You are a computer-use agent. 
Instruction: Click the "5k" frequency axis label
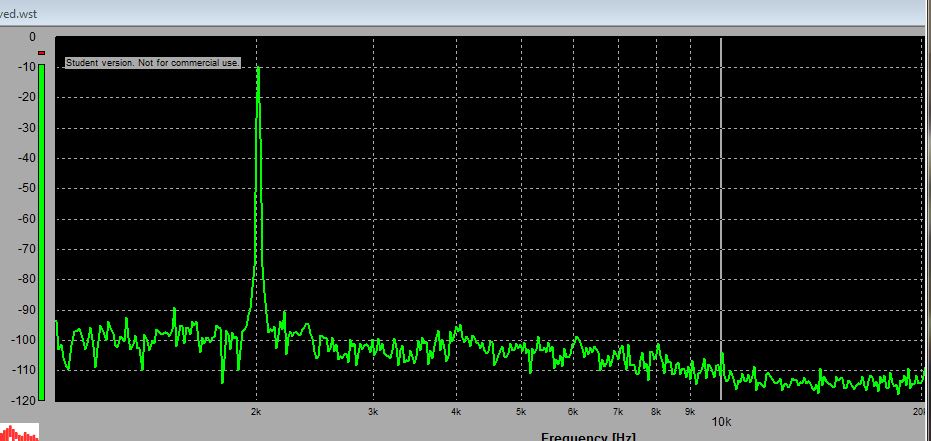[x=521, y=411]
